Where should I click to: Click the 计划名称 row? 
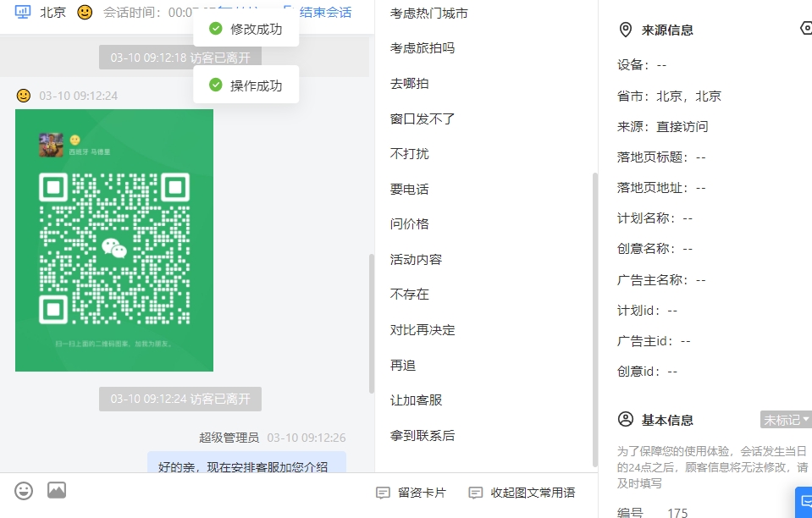[x=655, y=218]
